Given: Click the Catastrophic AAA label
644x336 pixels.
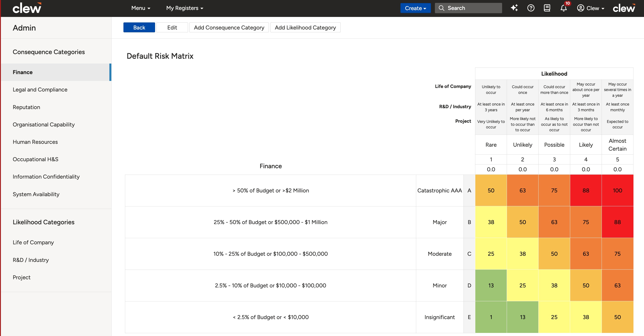Looking at the screenshot, I should pos(440,190).
